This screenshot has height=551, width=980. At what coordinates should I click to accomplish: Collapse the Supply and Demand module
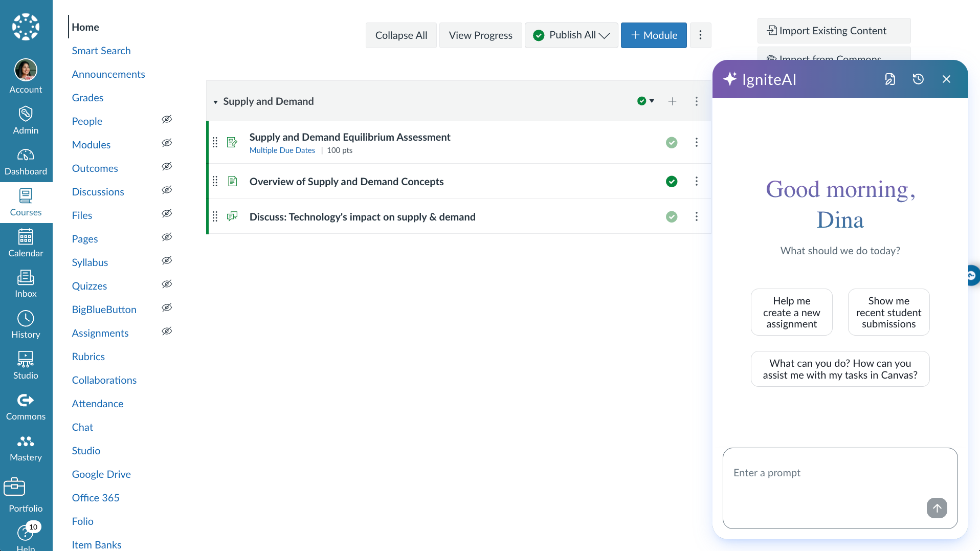click(215, 102)
